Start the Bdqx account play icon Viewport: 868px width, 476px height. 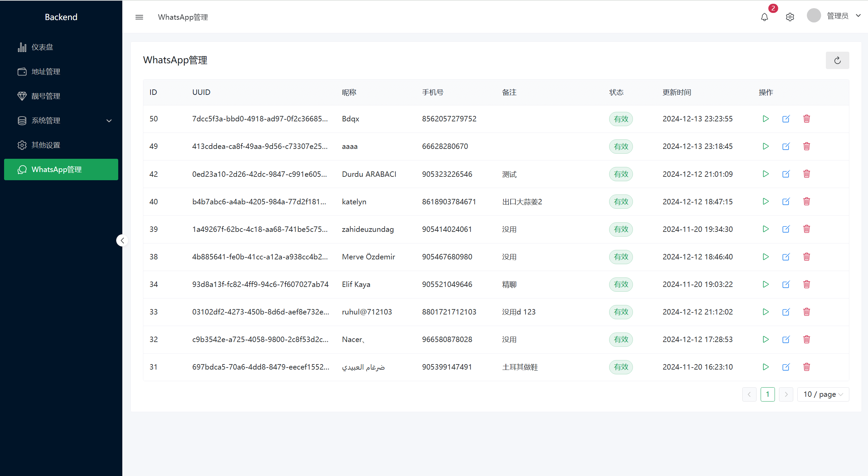[x=765, y=119]
